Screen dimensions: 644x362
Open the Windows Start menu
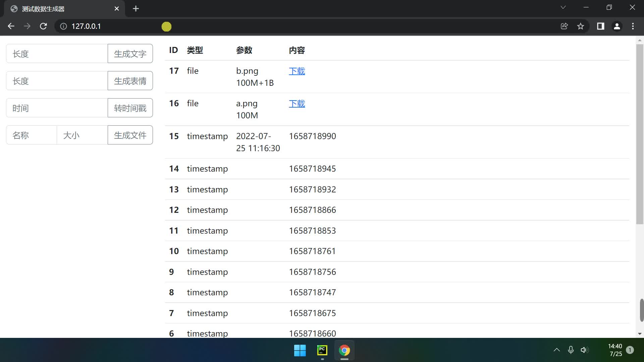click(300, 350)
